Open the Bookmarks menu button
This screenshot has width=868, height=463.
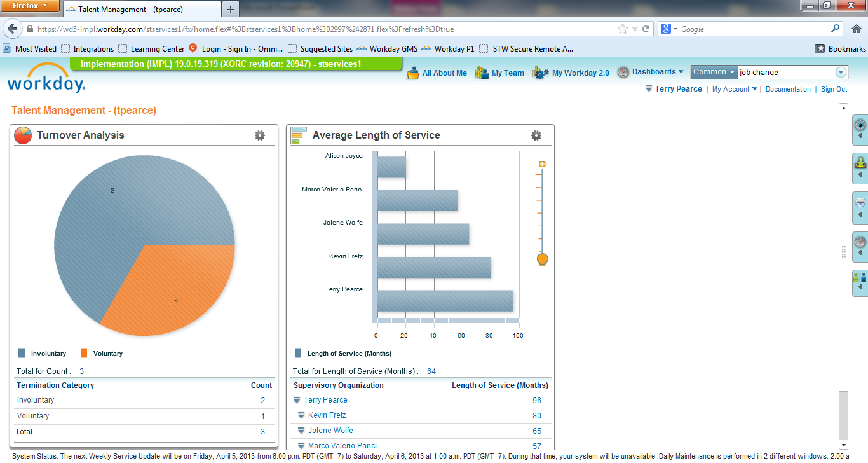(840, 48)
